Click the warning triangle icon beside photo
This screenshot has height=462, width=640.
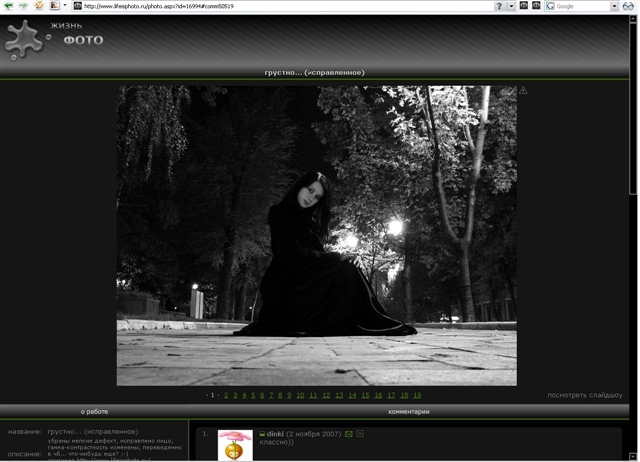(x=523, y=91)
